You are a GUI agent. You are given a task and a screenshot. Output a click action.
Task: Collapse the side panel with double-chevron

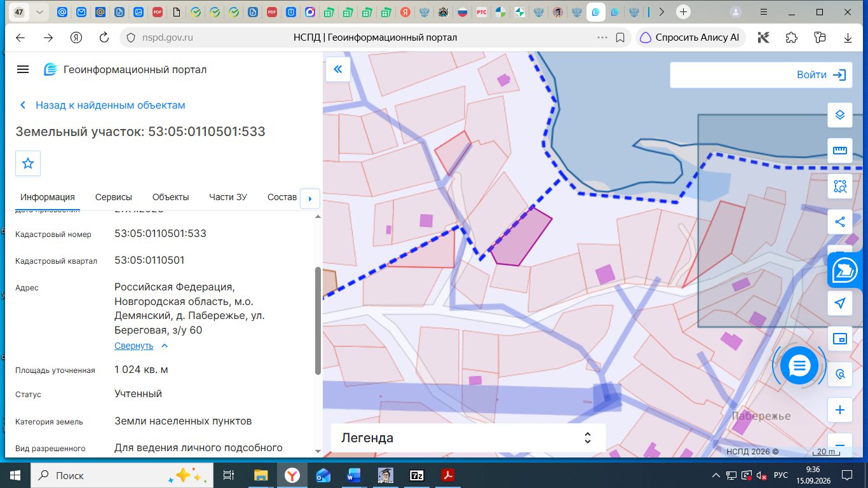338,69
